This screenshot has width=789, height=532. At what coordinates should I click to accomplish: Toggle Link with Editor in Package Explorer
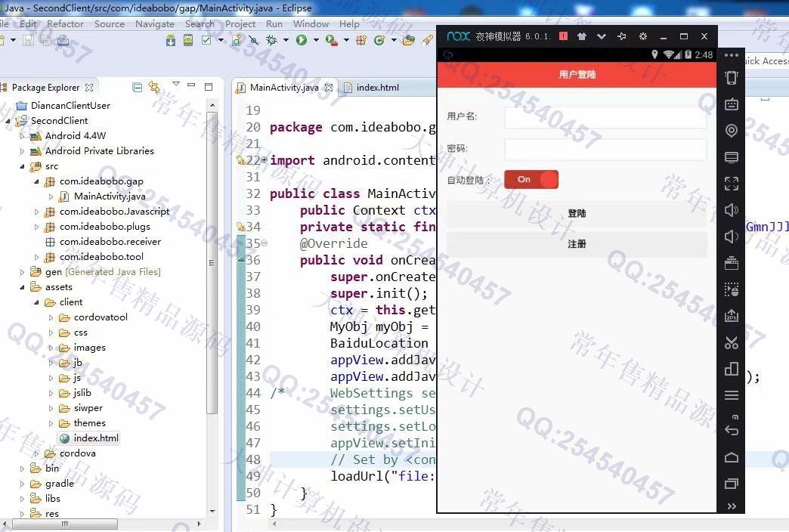pyautogui.click(x=154, y=88)
